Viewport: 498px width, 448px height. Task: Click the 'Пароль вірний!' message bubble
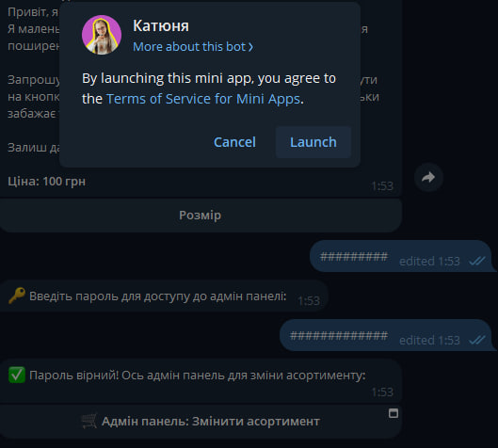point(201,381)
